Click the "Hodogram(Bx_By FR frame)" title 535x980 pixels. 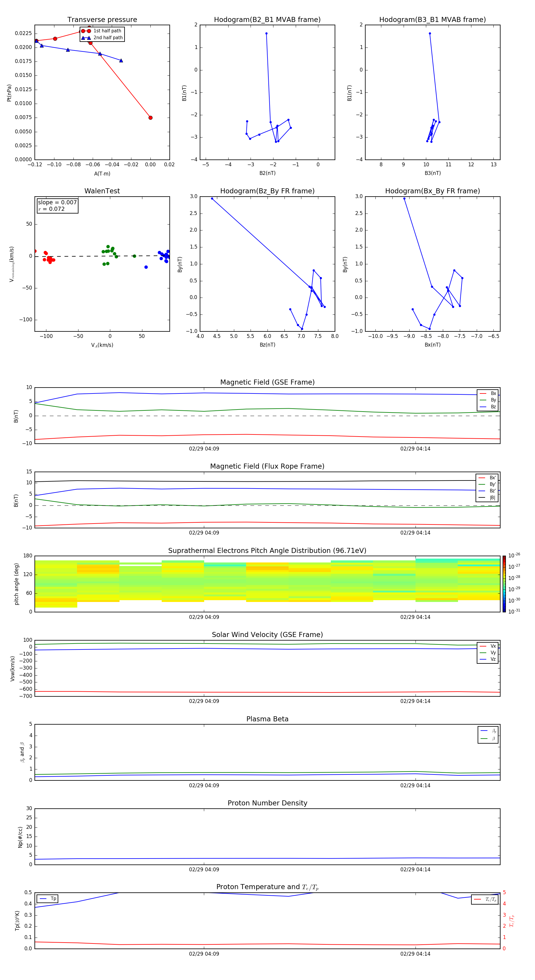click(432, 191)
